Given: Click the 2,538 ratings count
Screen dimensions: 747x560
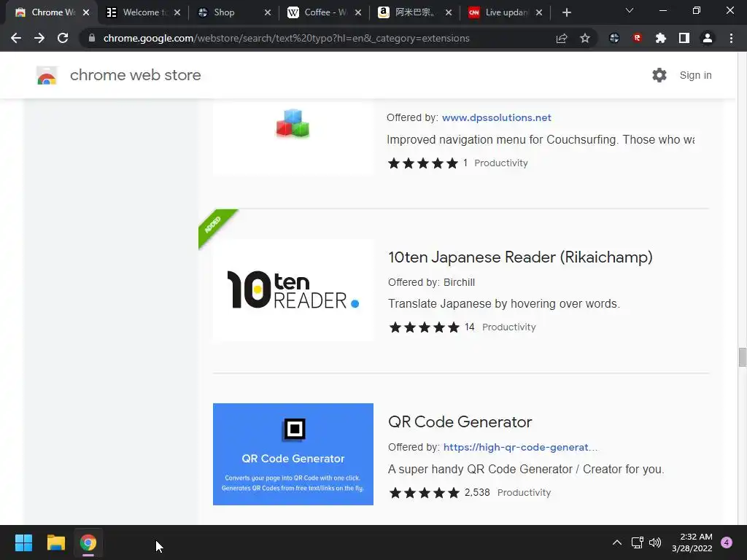Looking at the screenshot, I should pos(477,492).
